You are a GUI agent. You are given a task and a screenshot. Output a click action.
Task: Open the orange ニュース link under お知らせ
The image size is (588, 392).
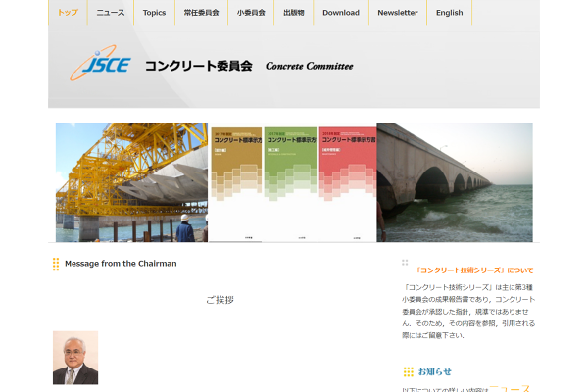[510, 388]
